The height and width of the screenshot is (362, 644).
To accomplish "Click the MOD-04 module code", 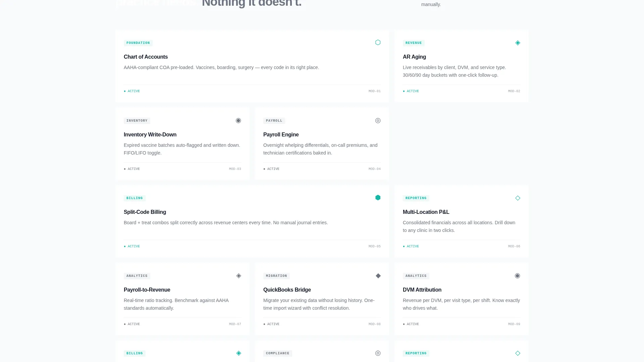I will pos(374,169).
